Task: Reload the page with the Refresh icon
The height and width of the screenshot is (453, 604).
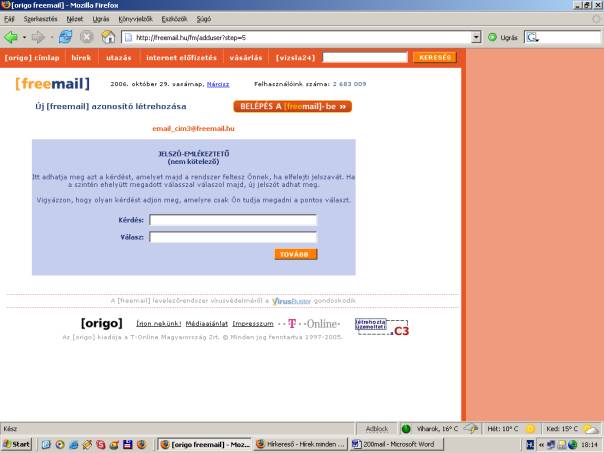Action: pyautogui.click(x=65, y=37)
